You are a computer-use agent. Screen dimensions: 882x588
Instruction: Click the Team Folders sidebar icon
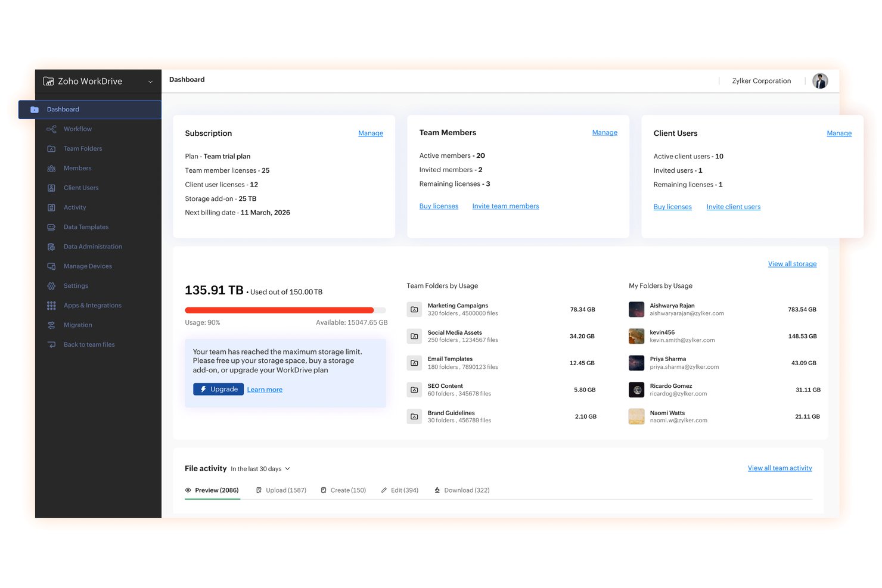point(51,148)
